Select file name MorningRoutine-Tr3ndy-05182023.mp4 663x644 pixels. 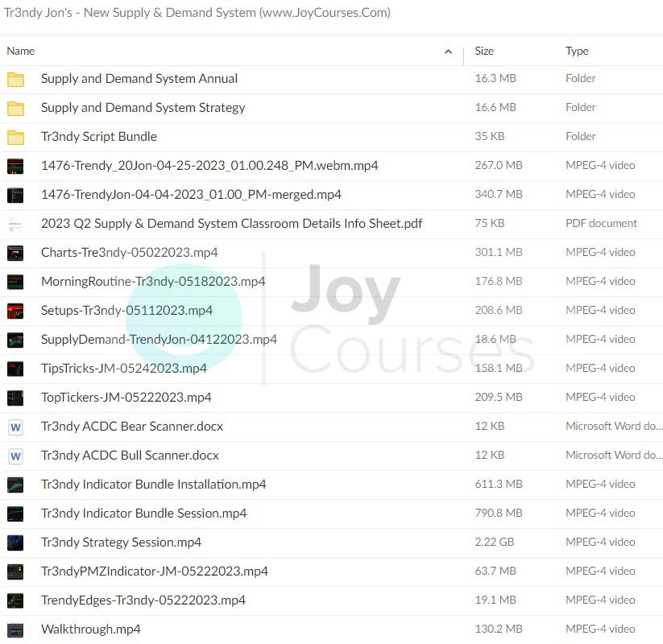[153, 282]
